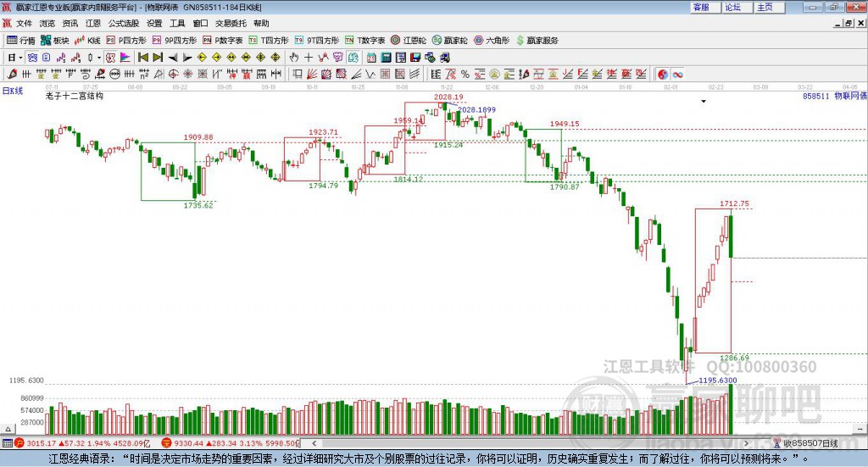Click the 老子十二宫结构 indicator title

(75, 96)
